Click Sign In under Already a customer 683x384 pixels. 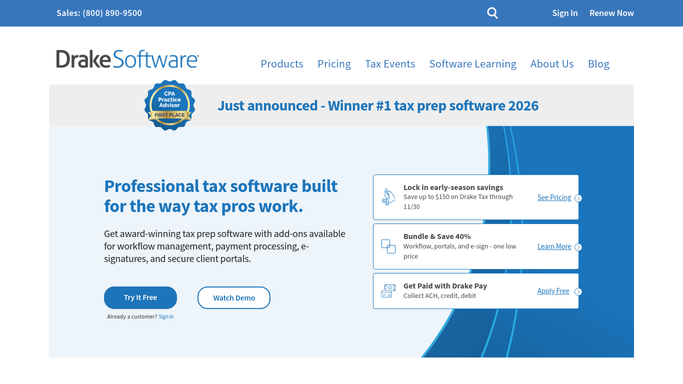(166, 317)
